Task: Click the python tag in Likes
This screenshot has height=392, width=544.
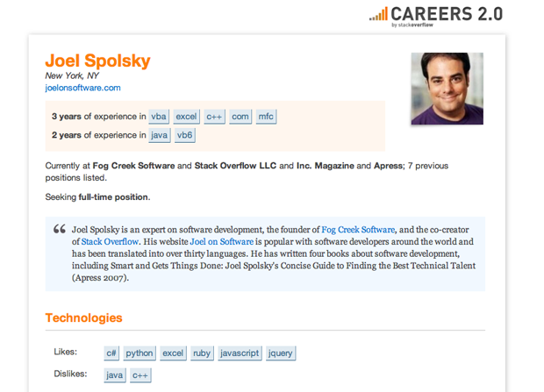Action: click(x=140, y=353)
